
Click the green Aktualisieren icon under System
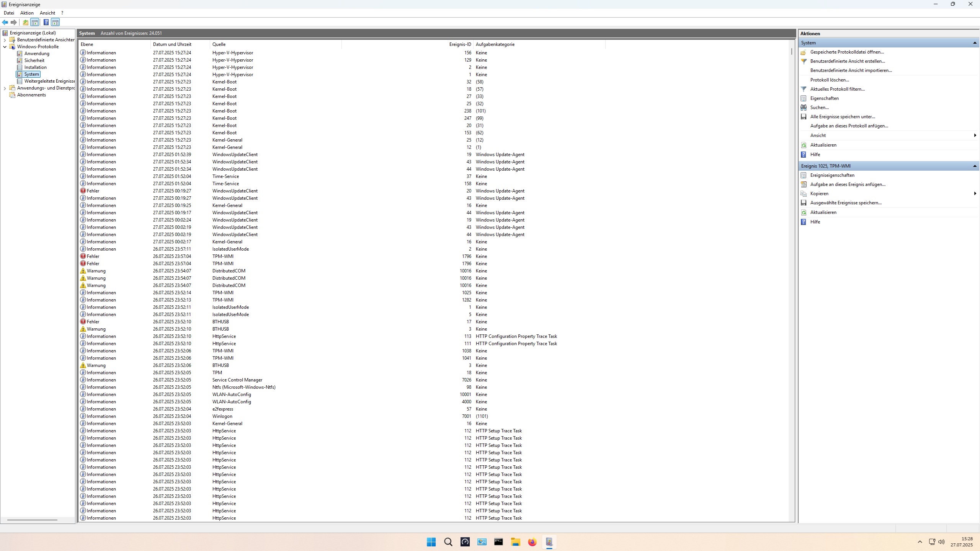(804, 145)
